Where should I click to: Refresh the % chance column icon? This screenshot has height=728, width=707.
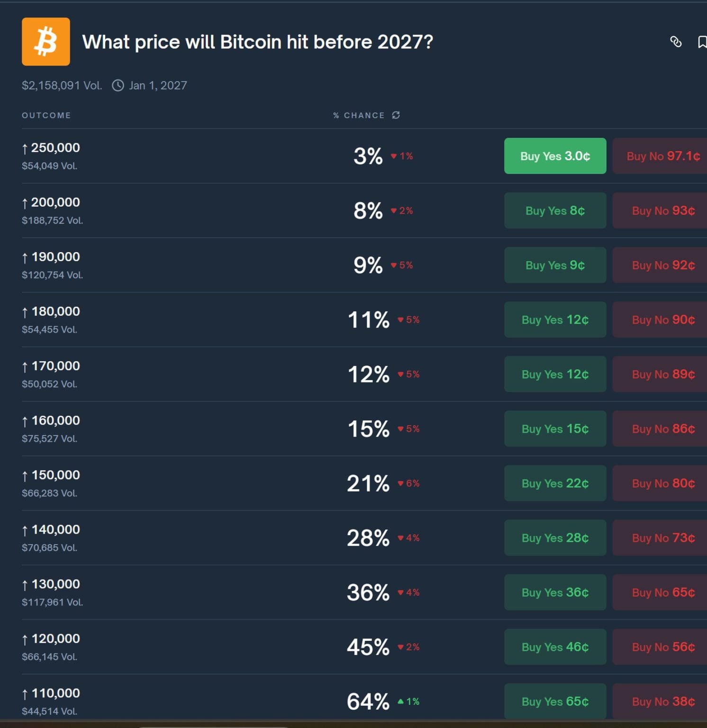pyautogui.click(x=396, y=115)
